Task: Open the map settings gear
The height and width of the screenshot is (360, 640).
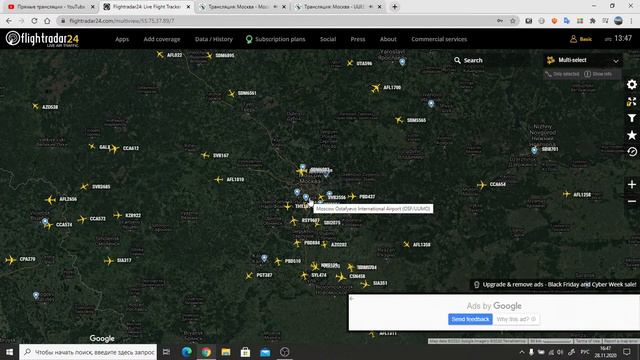Action: pos(631,84)
